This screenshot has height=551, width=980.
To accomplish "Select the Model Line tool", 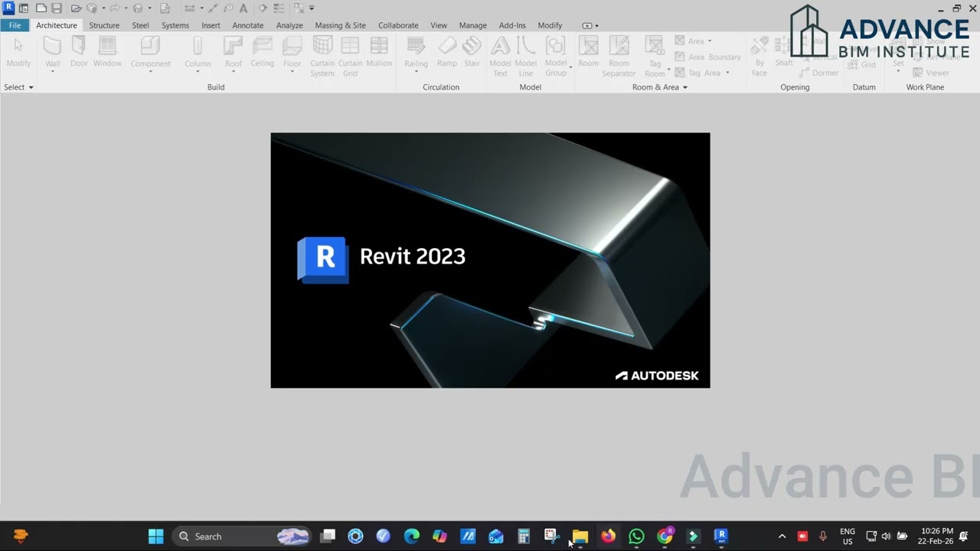I will coord(526,57).
